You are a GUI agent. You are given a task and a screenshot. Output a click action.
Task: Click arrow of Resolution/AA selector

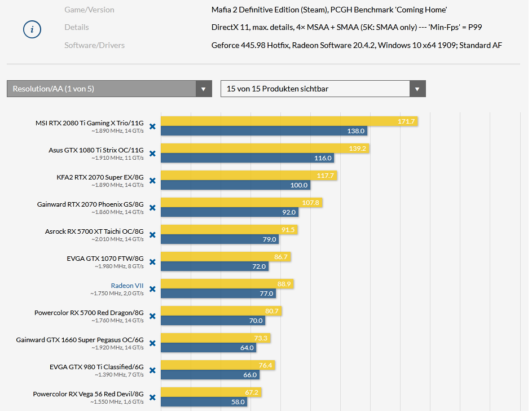pyautogui.click(x=204, y=89)
